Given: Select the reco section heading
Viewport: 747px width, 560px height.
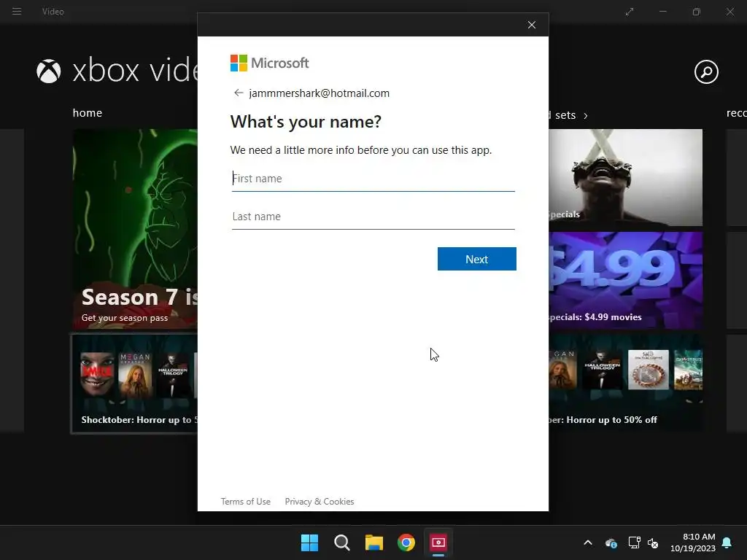Looking at the screenshot, I should tap(737, 113).
